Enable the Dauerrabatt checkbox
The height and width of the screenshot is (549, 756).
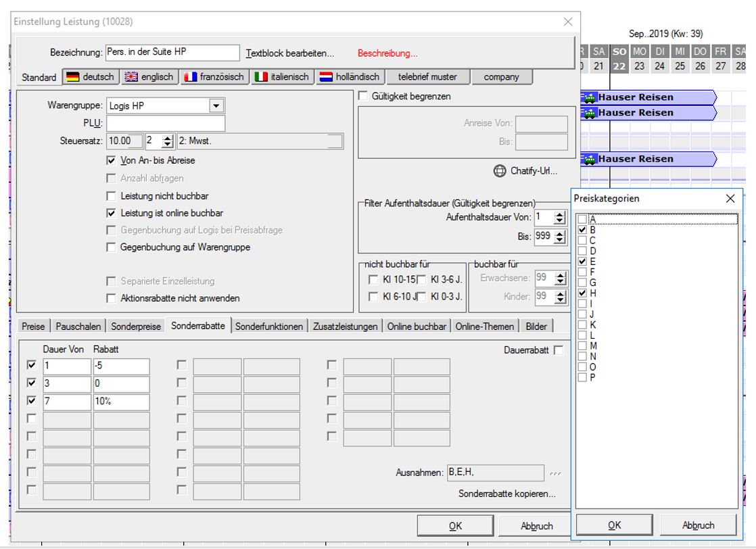[558, 350]
